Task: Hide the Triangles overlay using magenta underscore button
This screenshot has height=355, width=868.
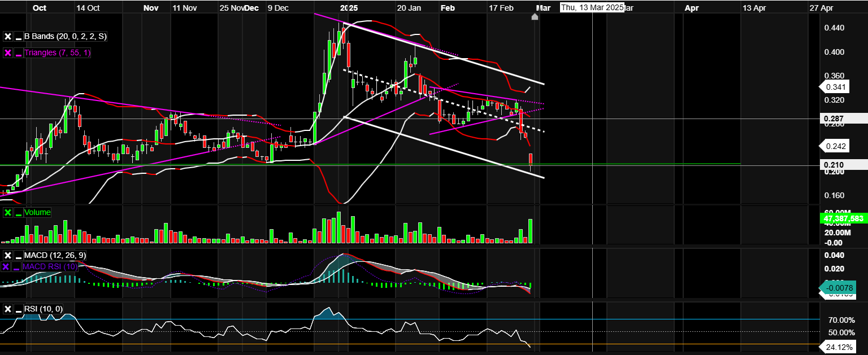Action: (x=19, y=53)
